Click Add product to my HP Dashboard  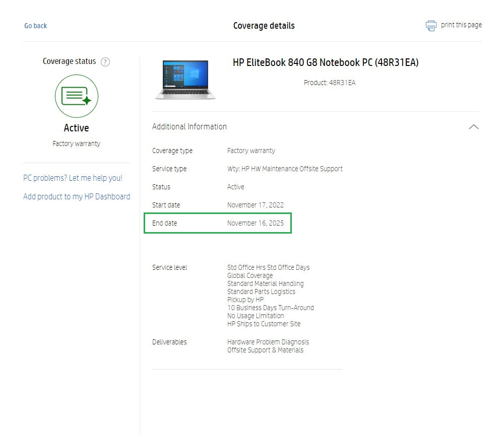[77, 196]
